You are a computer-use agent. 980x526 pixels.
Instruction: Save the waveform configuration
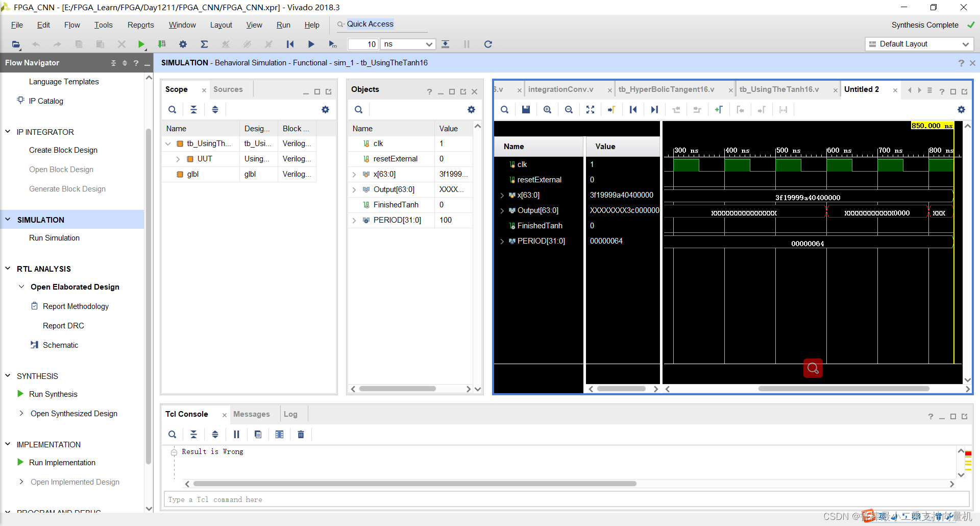[x=526, y=110]
